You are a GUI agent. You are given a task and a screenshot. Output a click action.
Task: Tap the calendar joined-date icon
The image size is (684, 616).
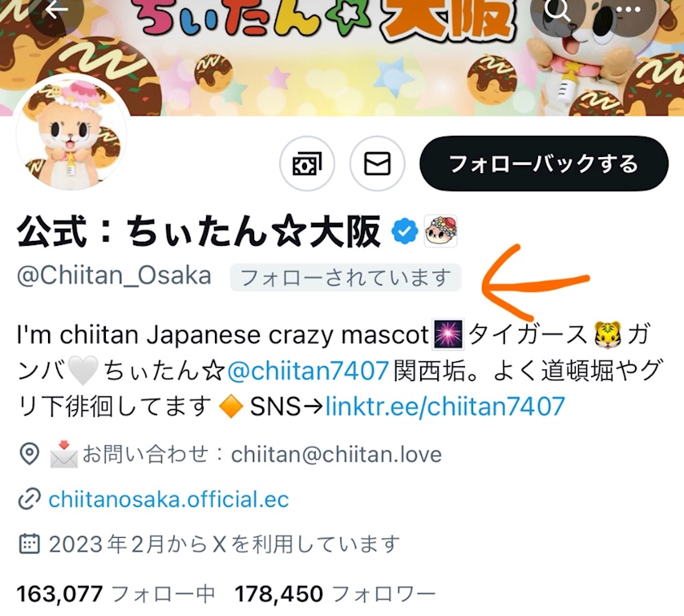click(29, 544)
